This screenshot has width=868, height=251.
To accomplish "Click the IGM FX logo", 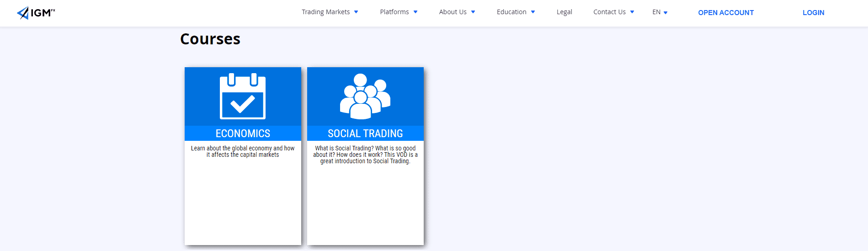I will tap(36, 13).
